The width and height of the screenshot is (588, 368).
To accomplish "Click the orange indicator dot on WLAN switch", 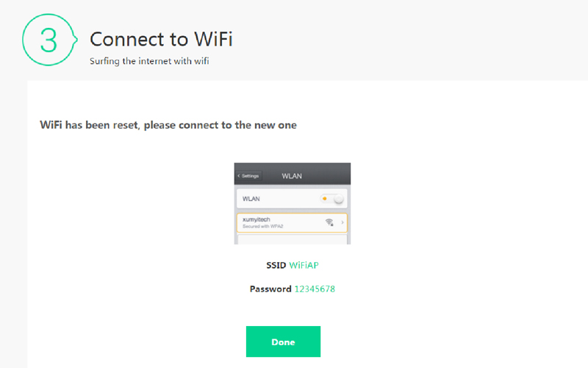I will [324, 199].
